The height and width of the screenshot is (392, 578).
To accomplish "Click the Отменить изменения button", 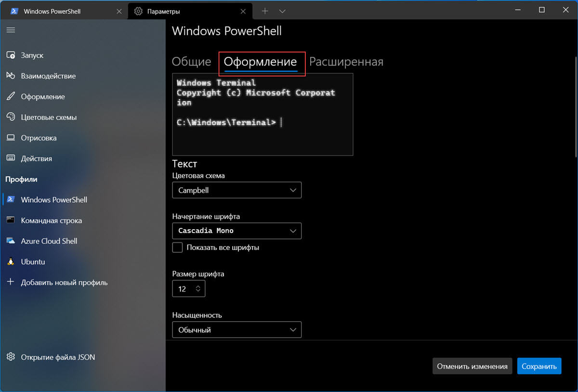I will (x=472, y=366).
